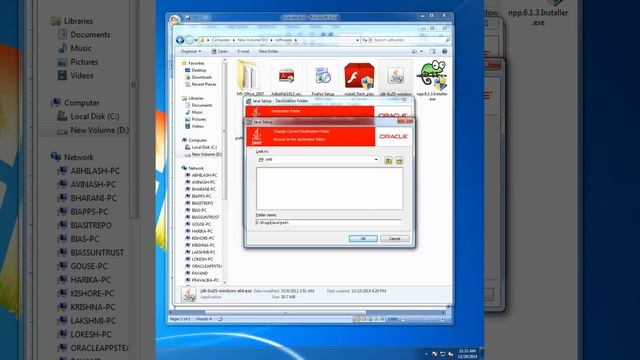This screenshot has height=360, width=640.
Task: Click New Volume (D:) in the breadcrumb
Action: (x=253, y=40)
